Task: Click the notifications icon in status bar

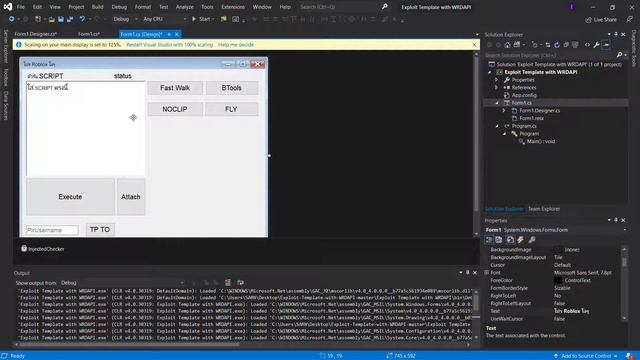Action: coord(630,356)
